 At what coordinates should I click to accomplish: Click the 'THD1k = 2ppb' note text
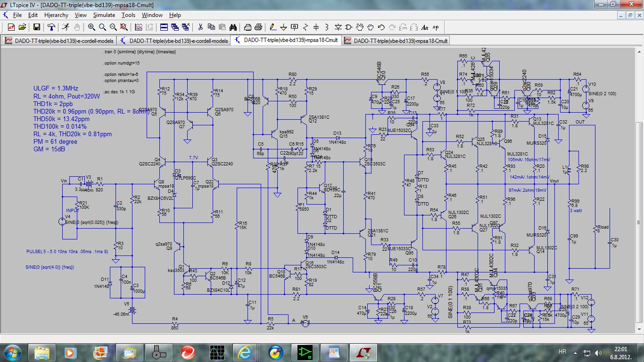53,104
